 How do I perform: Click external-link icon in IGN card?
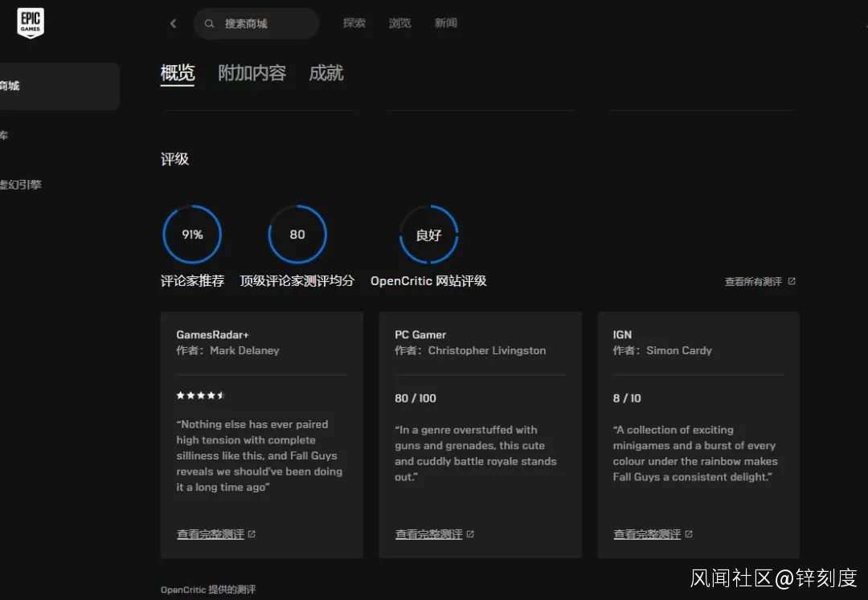point(689,534)
